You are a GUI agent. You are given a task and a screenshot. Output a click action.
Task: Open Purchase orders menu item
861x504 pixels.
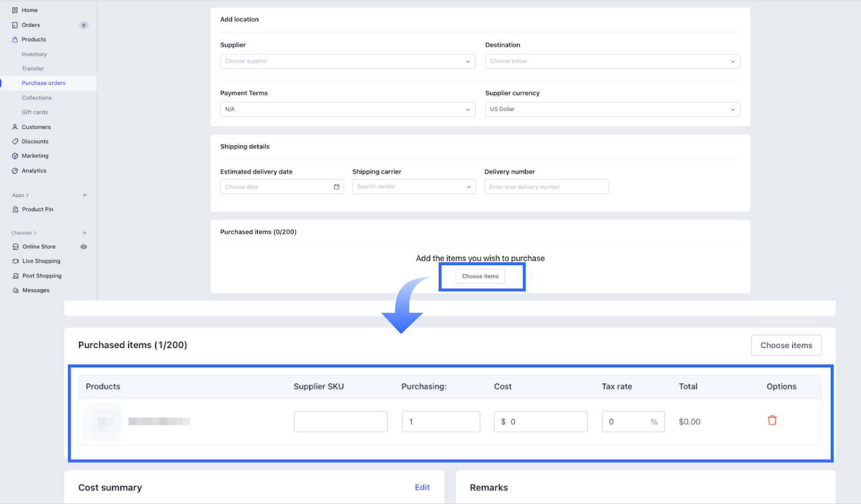[43, 83]
